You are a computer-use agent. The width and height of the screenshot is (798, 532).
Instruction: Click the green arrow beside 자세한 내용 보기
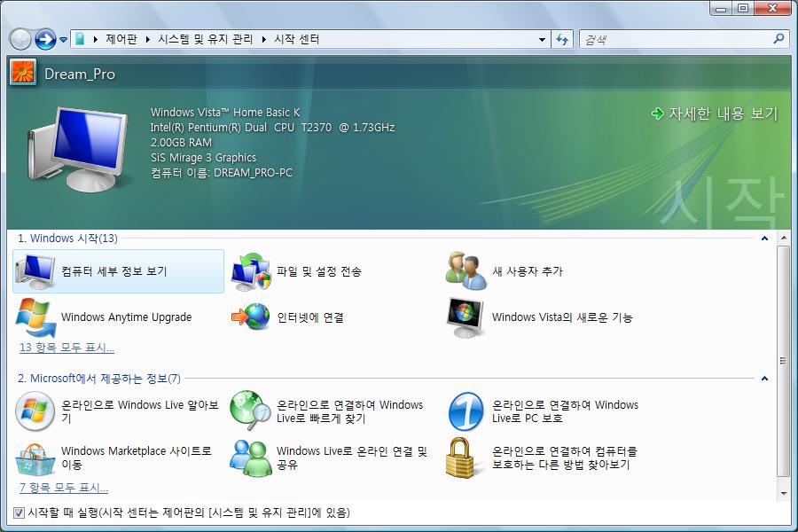(x=658, y=113)
